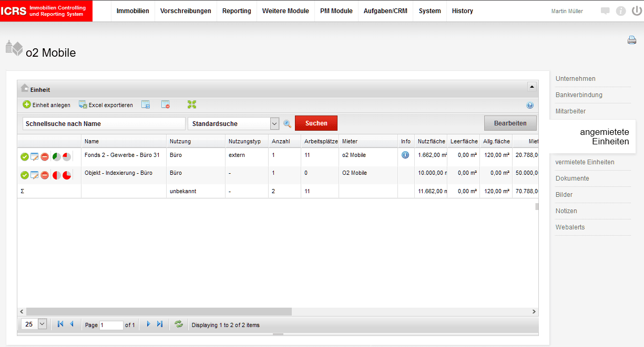This screenshot has width=644, height=347.
Task: Click the red Suchen button
Action: [316, 123]
